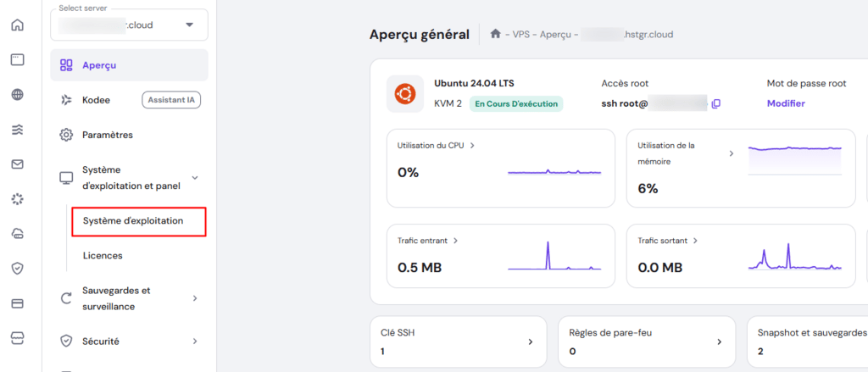This screenshot has height=372, width=868.
Task: Click the Aperçu général heading
Action: tap(419, 35)
